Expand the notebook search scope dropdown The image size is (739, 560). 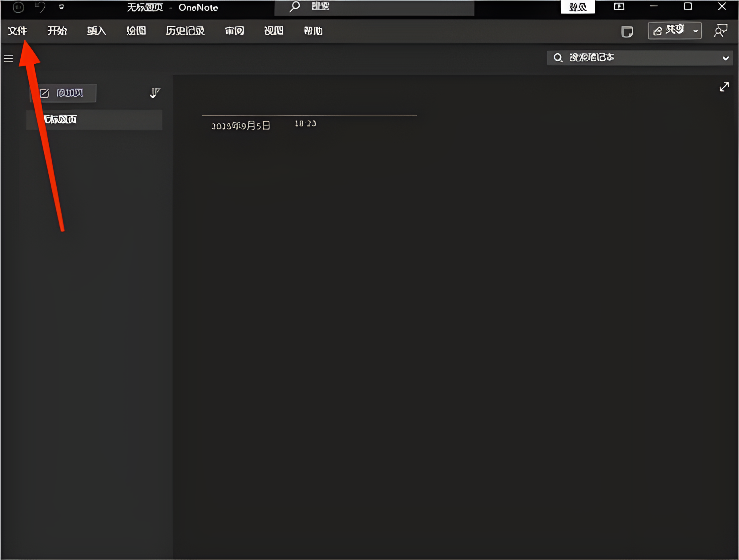click(726, 58)
